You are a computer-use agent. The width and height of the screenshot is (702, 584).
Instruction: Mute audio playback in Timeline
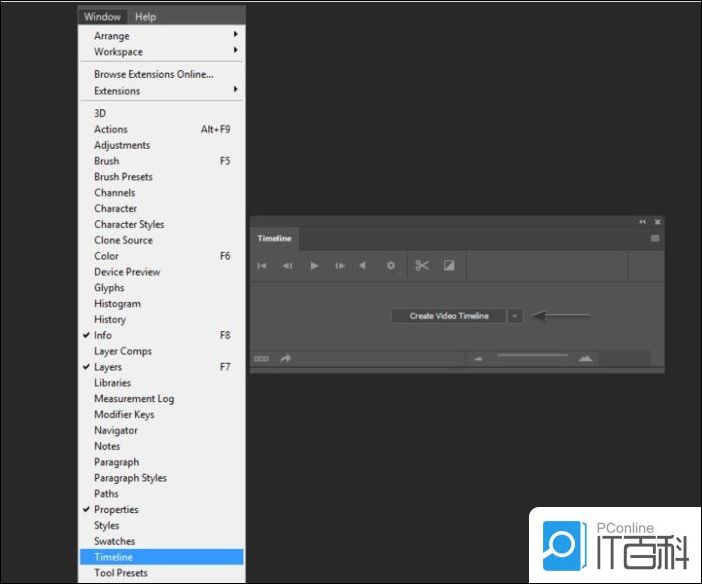tap(364, 266)
